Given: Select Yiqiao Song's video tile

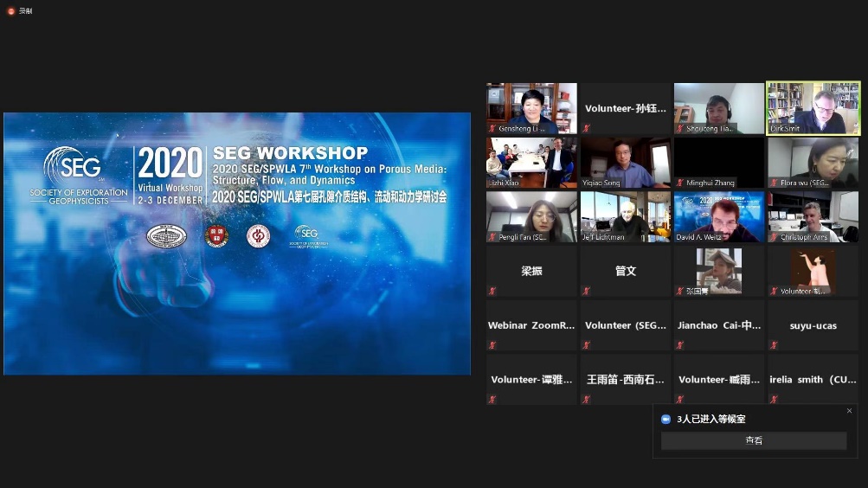Looking at the screenshot, I should [625, 162].
